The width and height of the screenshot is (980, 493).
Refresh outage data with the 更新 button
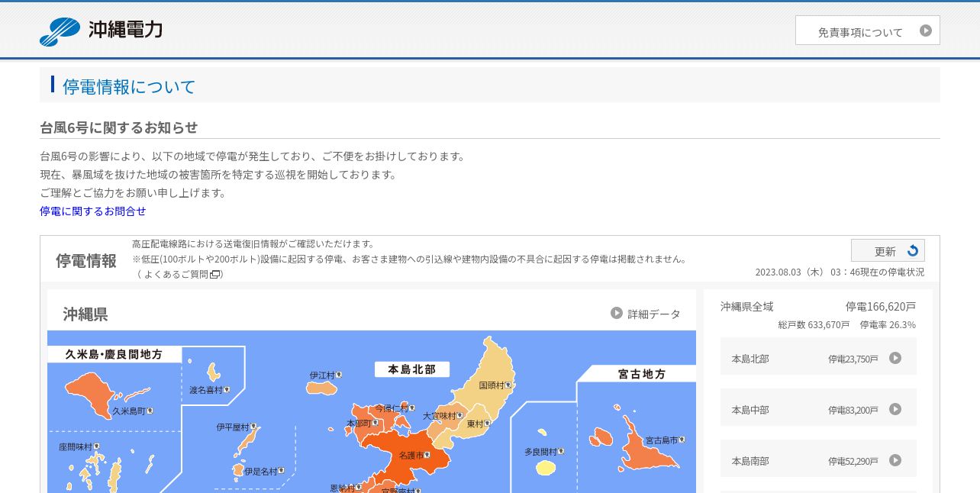[x=888, y=250]
